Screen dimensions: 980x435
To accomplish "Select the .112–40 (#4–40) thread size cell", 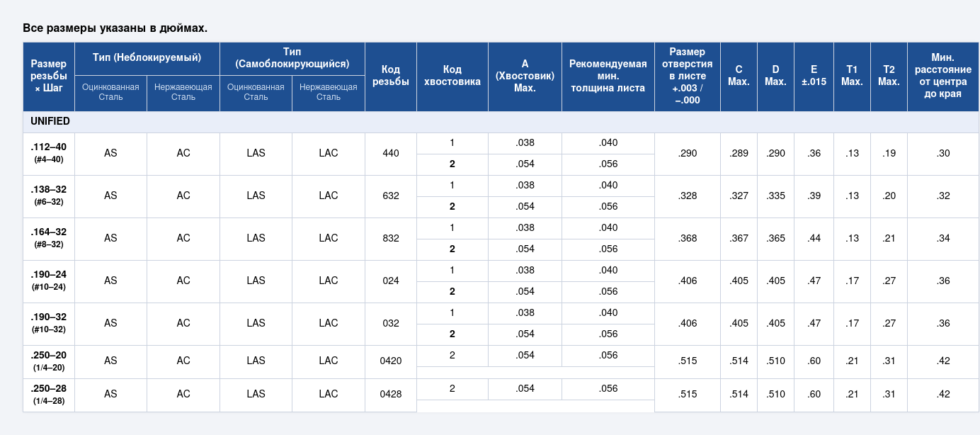I will click(49, 154).
